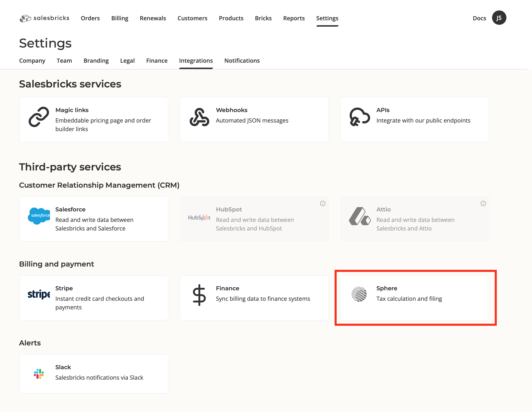Click the APIs cloud icon
The height and width of the screenshot is (412, 532).
(x=360, y=117)
